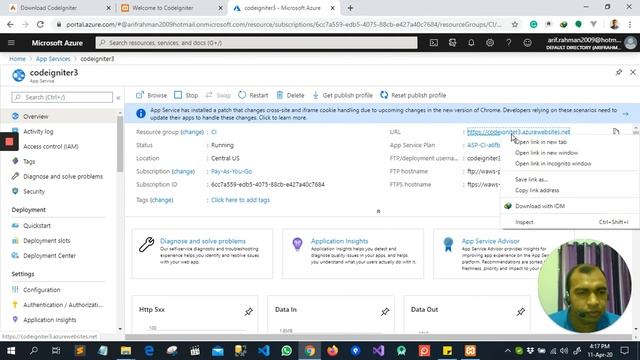
Task: Open a new Chrome tab
Action: pos(350,8)
